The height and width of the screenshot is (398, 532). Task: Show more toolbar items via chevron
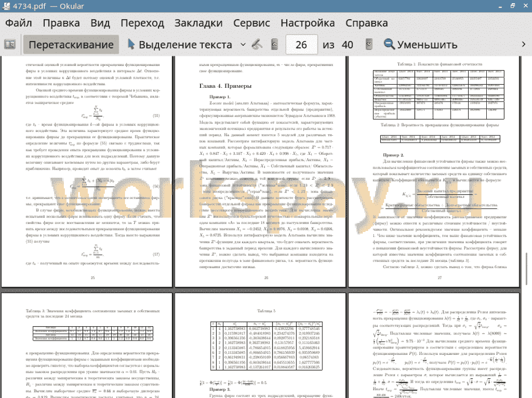coord(523,45)
